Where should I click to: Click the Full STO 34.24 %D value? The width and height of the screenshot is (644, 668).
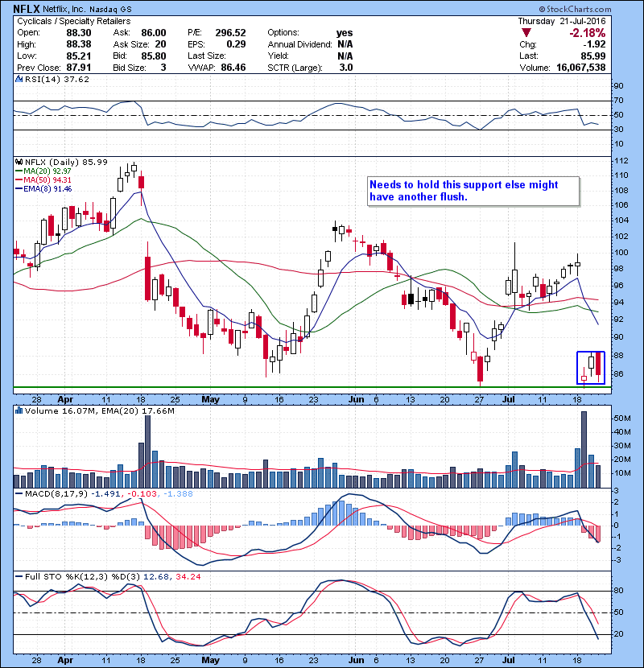pos(188,576)
